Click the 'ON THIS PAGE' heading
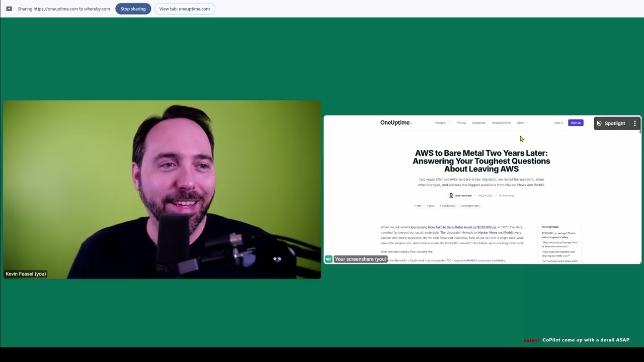The height and width of the screenshot is (362, 644). pos(550,227)
